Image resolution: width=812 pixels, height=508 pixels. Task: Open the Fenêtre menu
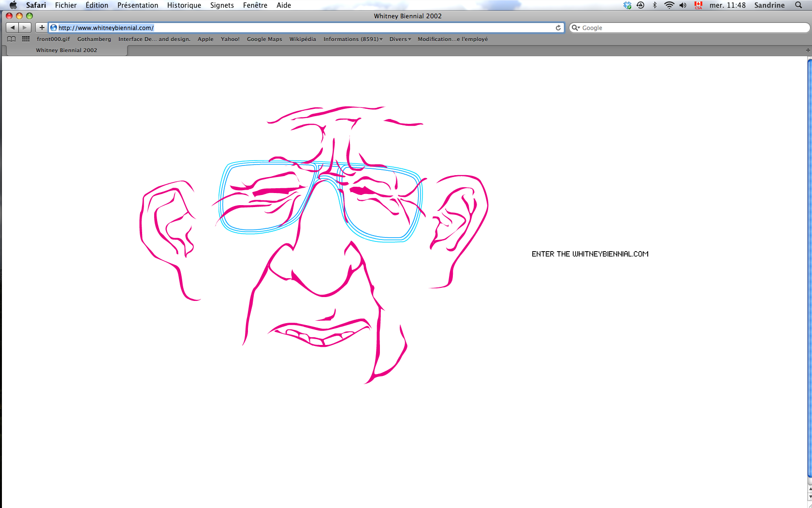pyautogui.click(x=255, y=5)
